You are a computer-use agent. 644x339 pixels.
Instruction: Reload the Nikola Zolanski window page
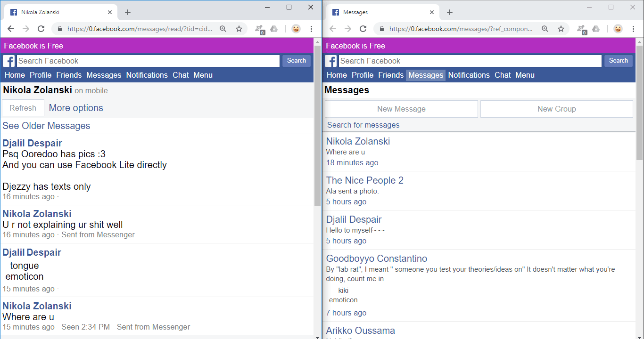point(41,29)
